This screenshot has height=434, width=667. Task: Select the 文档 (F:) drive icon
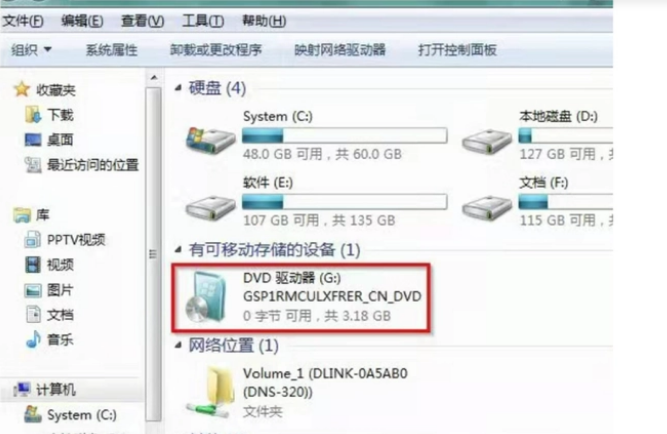(x=487, y=207)
